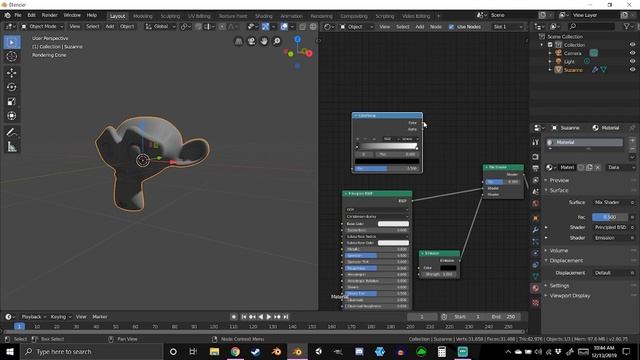Click the Emission node black Color swatch
640x360 pixels.
[448, 268]
